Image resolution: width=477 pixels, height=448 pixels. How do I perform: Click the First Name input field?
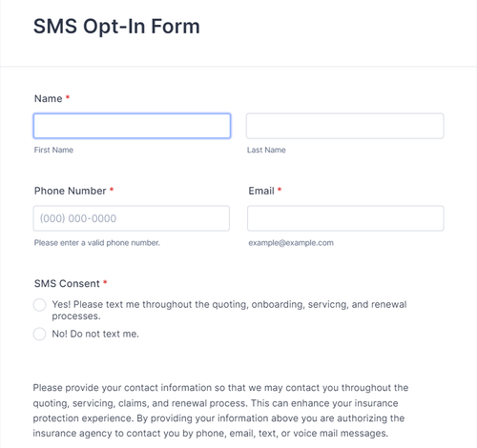[x=132, y=126]
